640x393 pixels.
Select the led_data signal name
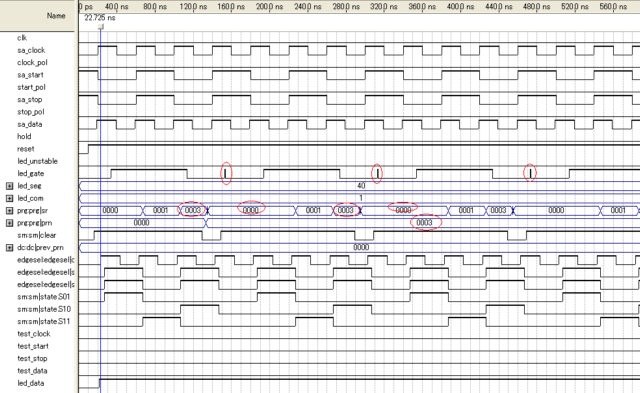pyautogui.click(x=31, y=383)
